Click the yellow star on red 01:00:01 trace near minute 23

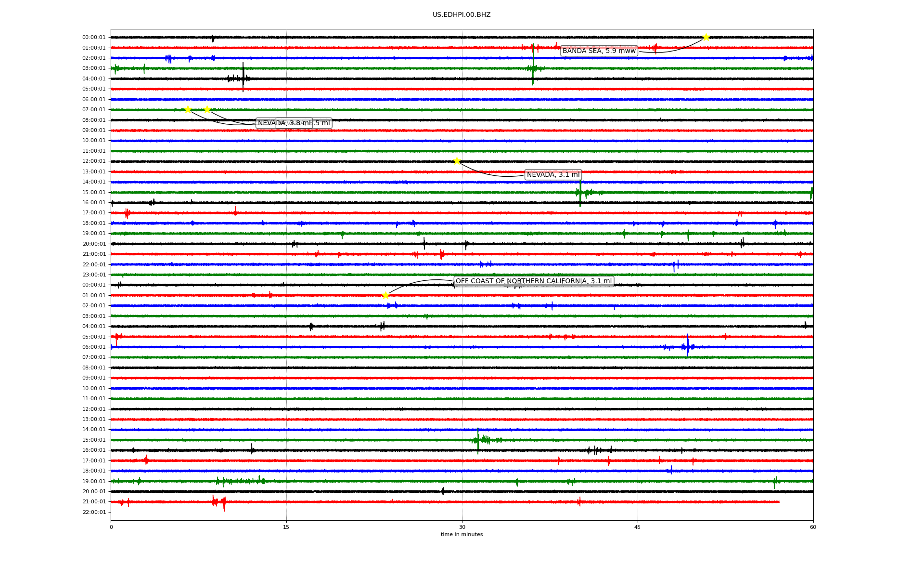point(385,295)
